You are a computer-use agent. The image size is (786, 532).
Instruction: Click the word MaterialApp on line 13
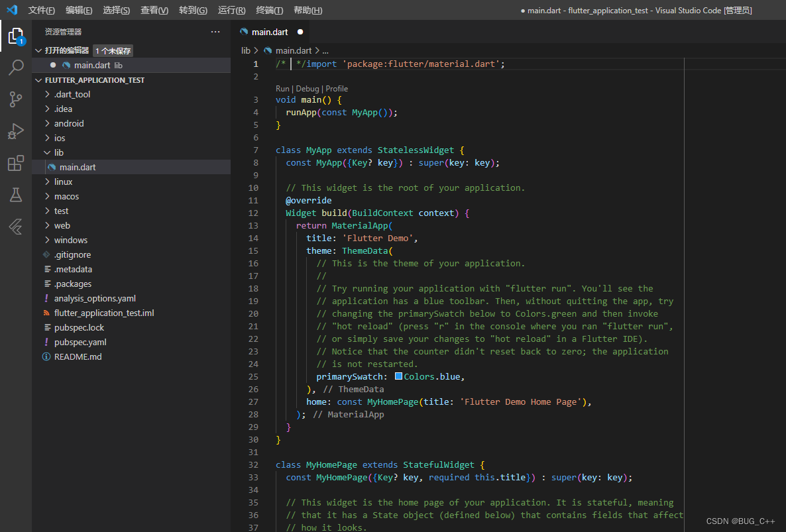[x=359, y=225]
